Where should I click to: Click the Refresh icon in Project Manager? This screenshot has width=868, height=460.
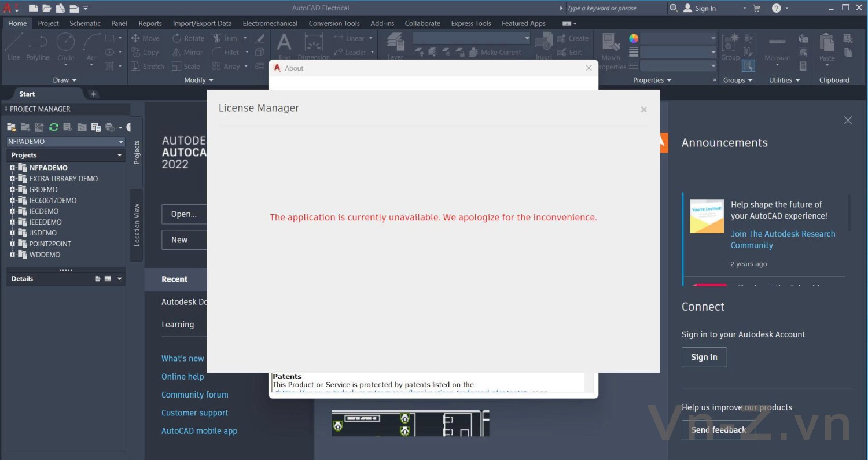click(54, 127)
